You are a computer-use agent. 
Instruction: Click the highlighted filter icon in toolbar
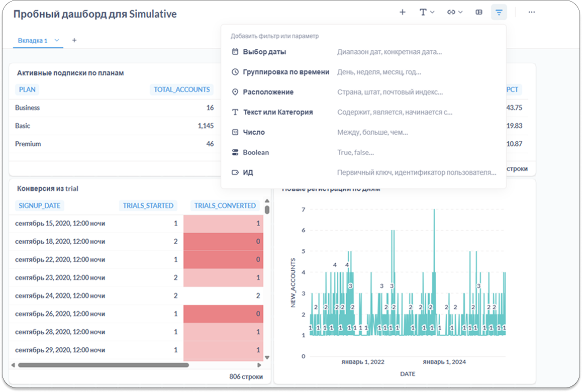pyautogui.click(x=499, y=12)
